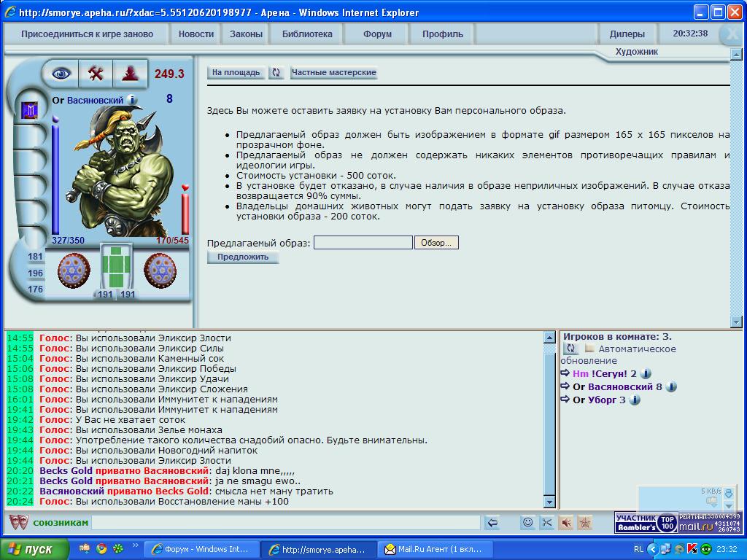Open info icon for Васяновский in player list
The image size is (747, 560).
click(x=671, y=386)
